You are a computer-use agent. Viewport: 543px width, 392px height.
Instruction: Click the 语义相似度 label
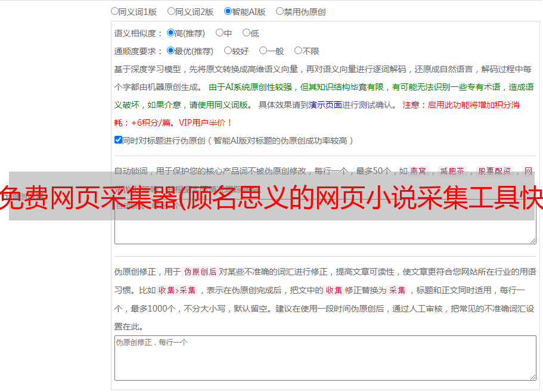pyautogui.click(x=138, y=33)
